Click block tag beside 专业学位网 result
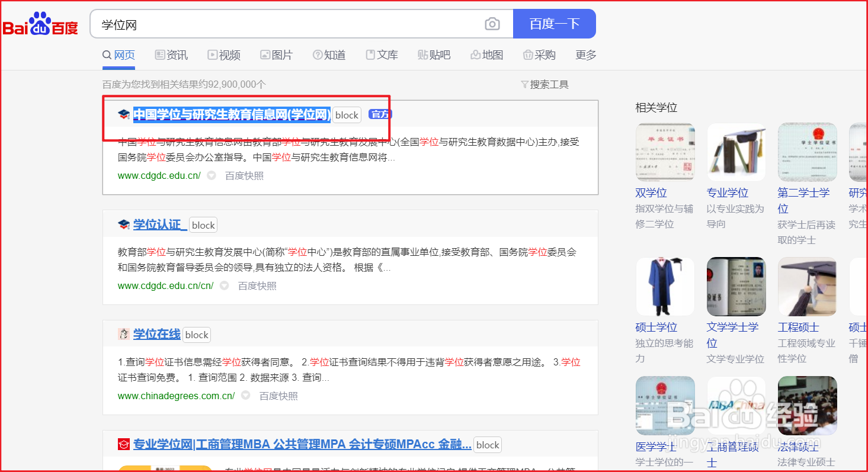 (488, 445)
